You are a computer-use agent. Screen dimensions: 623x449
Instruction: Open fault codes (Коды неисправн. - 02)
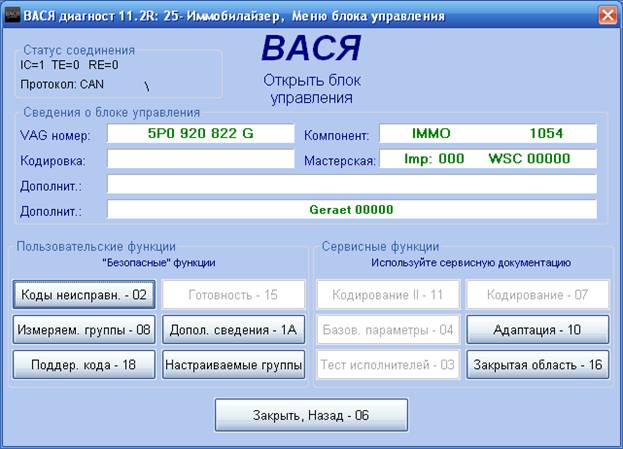(84, 295)
